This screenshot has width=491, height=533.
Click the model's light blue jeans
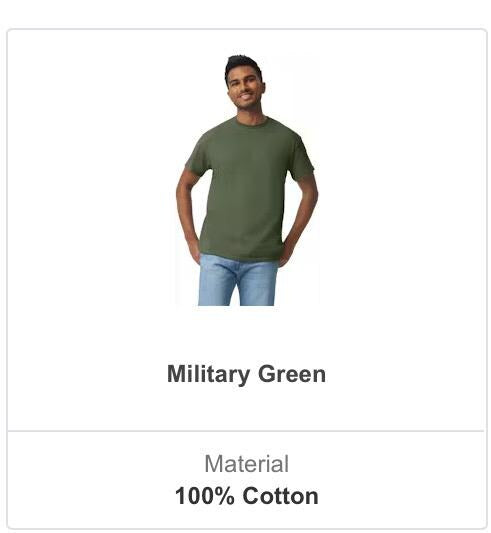pos(238,280)
